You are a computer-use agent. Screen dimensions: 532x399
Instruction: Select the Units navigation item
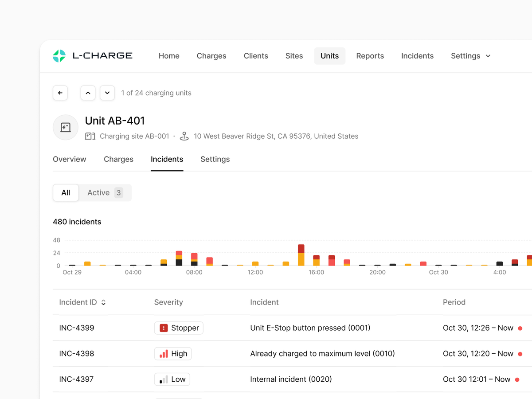pos(330,56)
